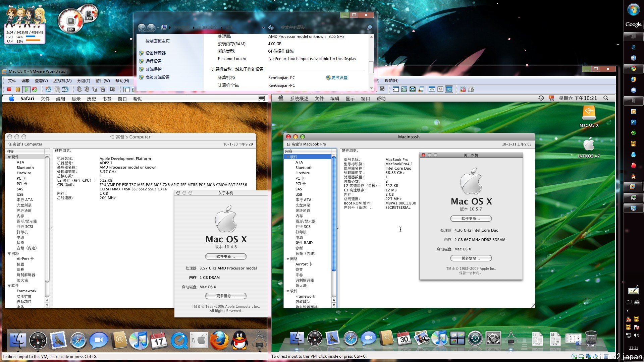Open System Preferences switch icon in left dock
Image resolution: width=644 pixels, height=362 pixels.
tap(199, 341)
